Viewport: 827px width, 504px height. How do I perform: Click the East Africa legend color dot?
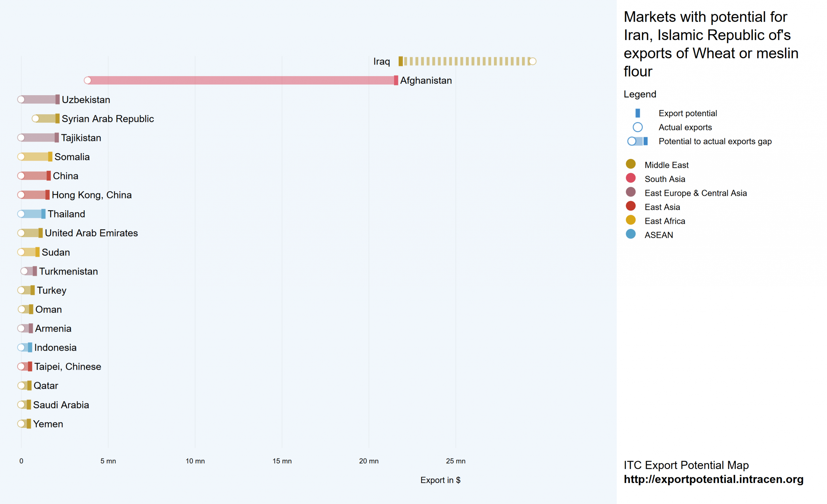pos(631,220)
